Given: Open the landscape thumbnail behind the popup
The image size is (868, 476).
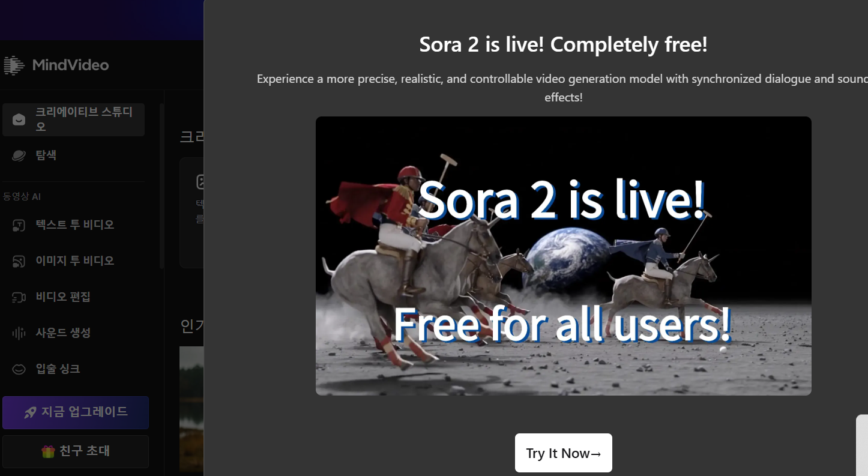Looking at the screenshot, I should pyautogui.click(x=191, y=408).
